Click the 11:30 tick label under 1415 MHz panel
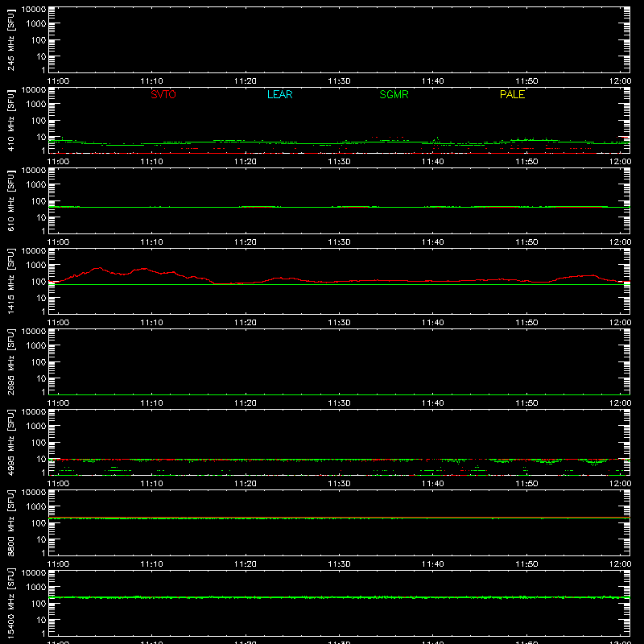Viewport: 644px width, 644px height. (339, 323)
